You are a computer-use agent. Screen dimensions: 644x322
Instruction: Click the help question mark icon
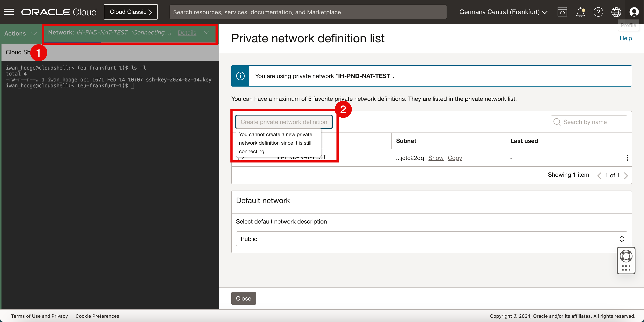coord(598,12)
